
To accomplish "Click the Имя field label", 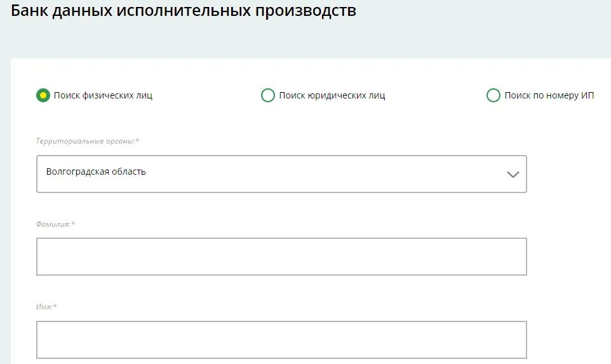I will [x=44, y=307].
